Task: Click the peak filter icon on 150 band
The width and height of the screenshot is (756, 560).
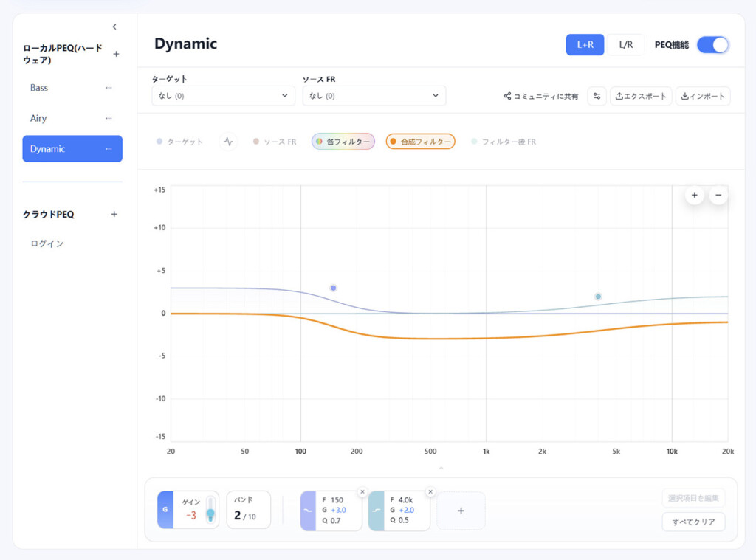Action: click(308, 511)
